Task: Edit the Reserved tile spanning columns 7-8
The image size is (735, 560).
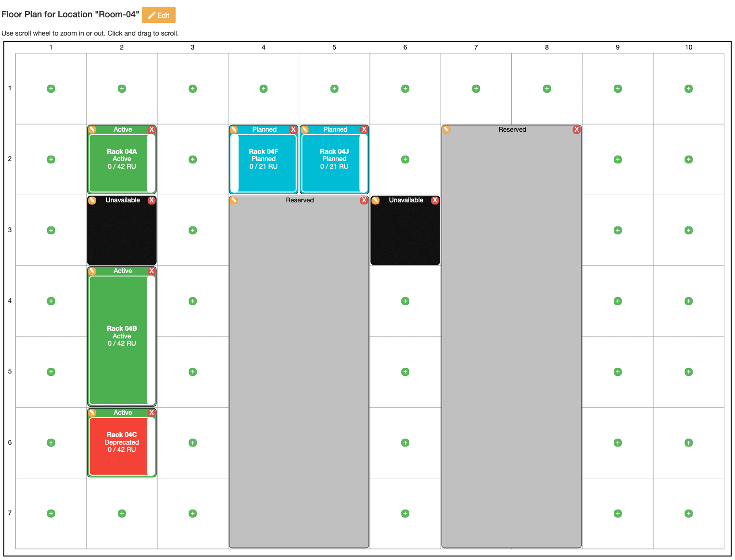Action: (446, 130)
